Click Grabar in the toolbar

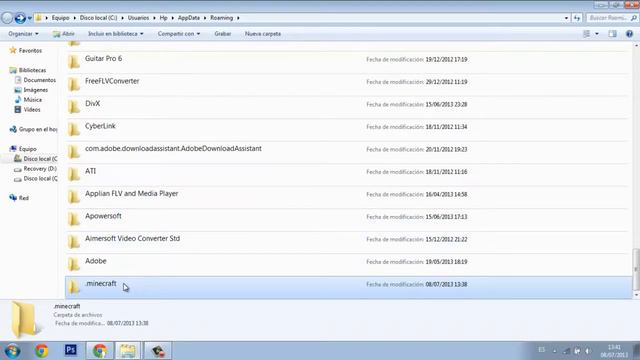tap(222, 34)
